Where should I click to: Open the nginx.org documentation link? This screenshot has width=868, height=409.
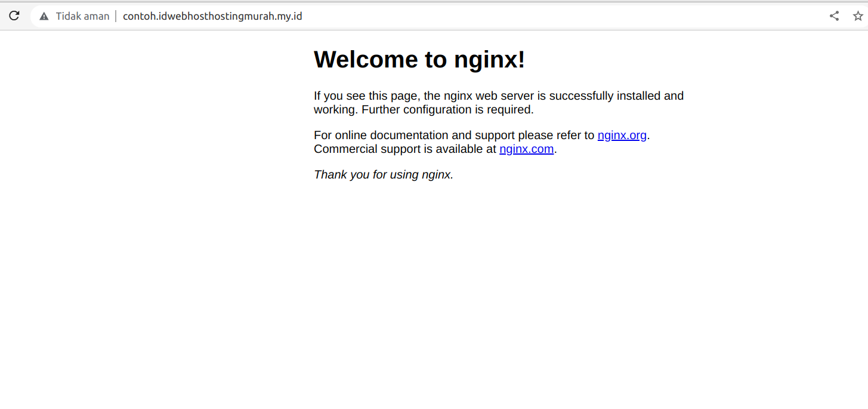(x=622, y=136)
